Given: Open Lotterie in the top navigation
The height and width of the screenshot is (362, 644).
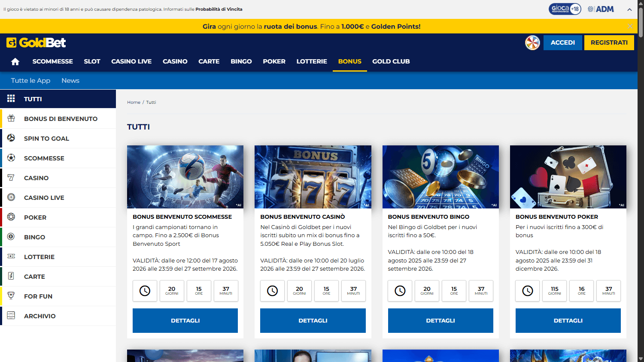Looking at the screenshot, I should (312, 61).
